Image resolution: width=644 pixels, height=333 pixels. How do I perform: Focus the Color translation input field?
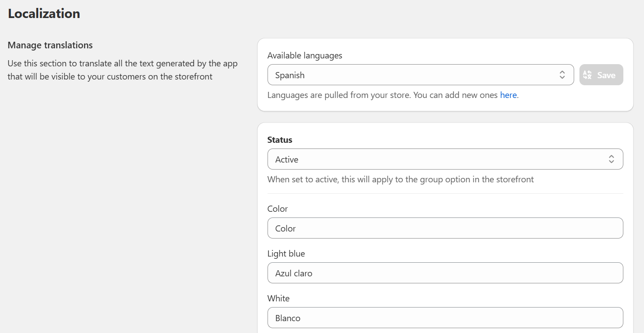coord(445,228)
